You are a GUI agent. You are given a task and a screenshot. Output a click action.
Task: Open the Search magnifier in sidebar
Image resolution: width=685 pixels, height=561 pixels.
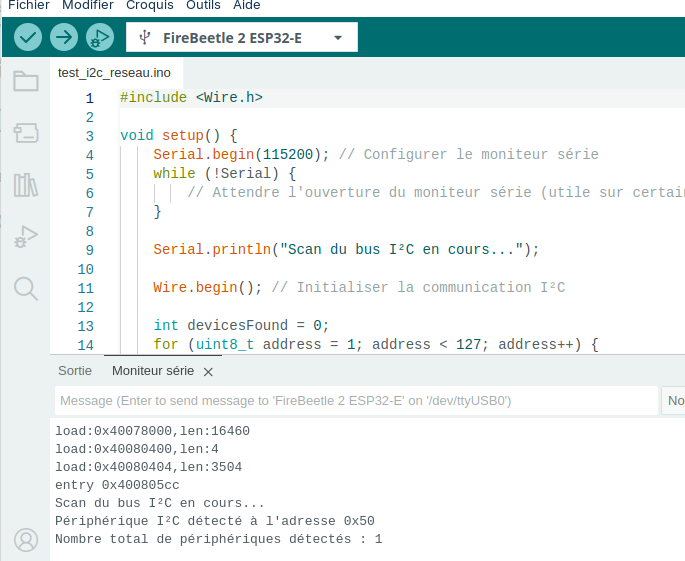26,289
